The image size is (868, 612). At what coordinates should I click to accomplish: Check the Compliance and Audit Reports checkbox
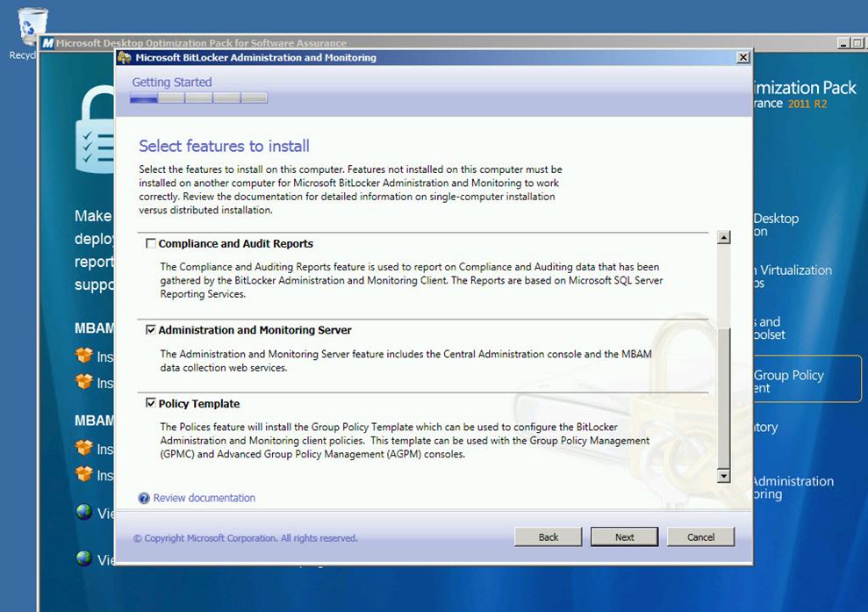coord(151,244)
